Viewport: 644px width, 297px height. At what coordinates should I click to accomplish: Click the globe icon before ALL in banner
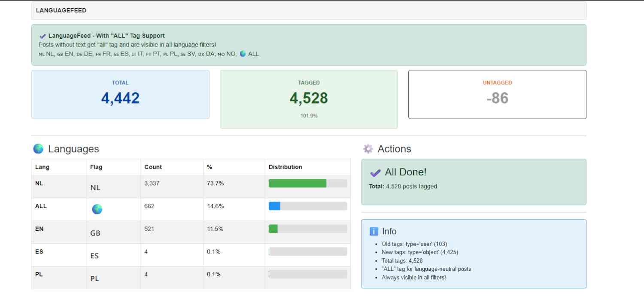pos(243,54)
